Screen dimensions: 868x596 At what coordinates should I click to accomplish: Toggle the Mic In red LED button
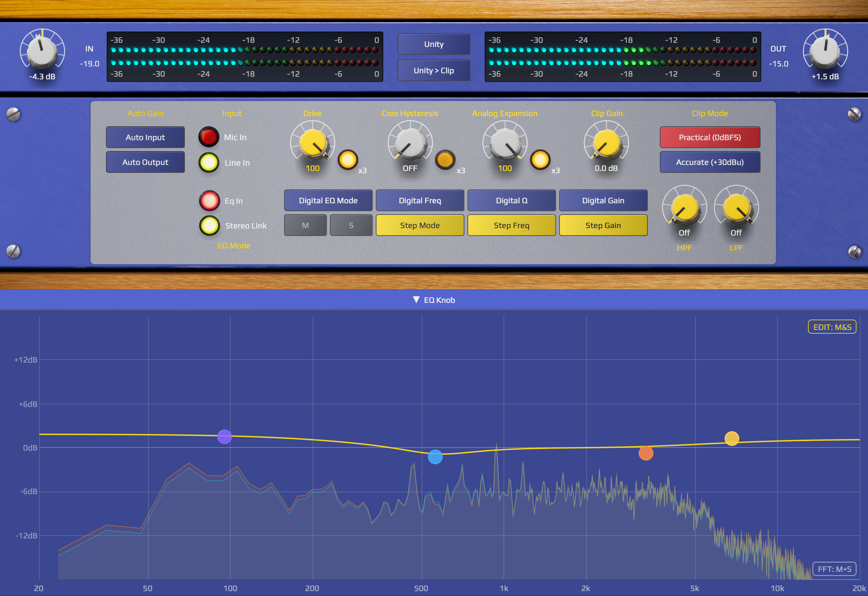[209, 137]
